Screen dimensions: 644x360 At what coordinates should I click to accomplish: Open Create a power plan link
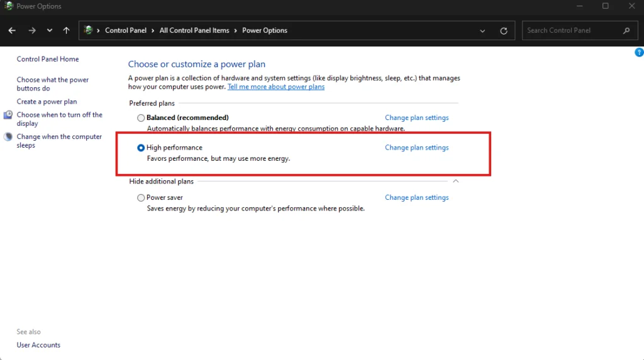click(x=47, y=101)
